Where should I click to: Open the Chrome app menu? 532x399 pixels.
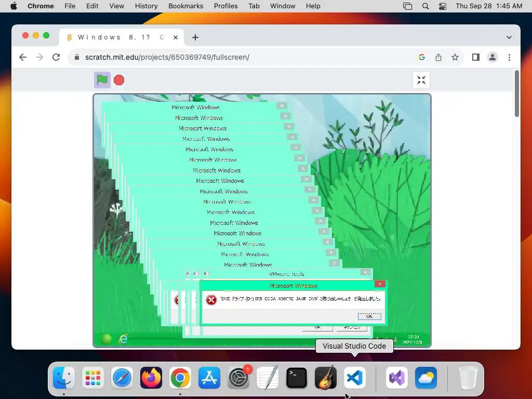click(x=41, y=6)
